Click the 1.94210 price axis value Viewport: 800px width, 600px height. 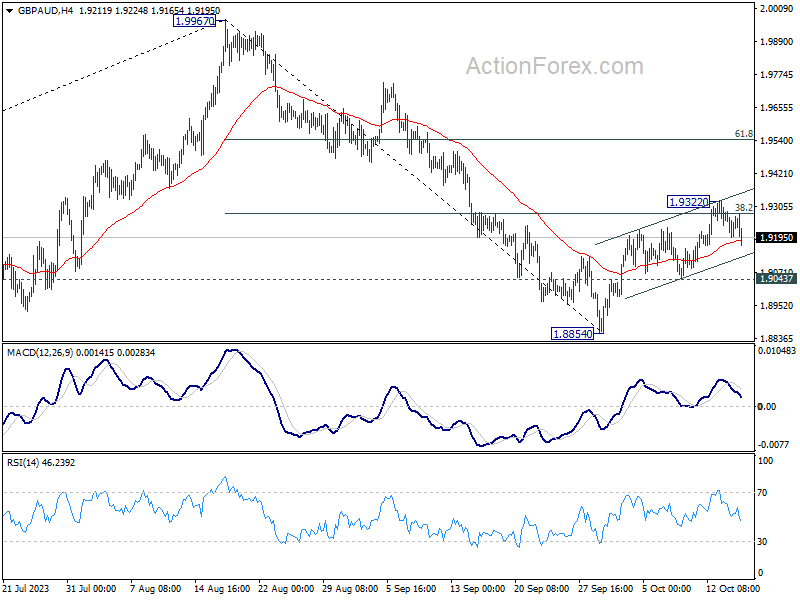tap(777, 173)
